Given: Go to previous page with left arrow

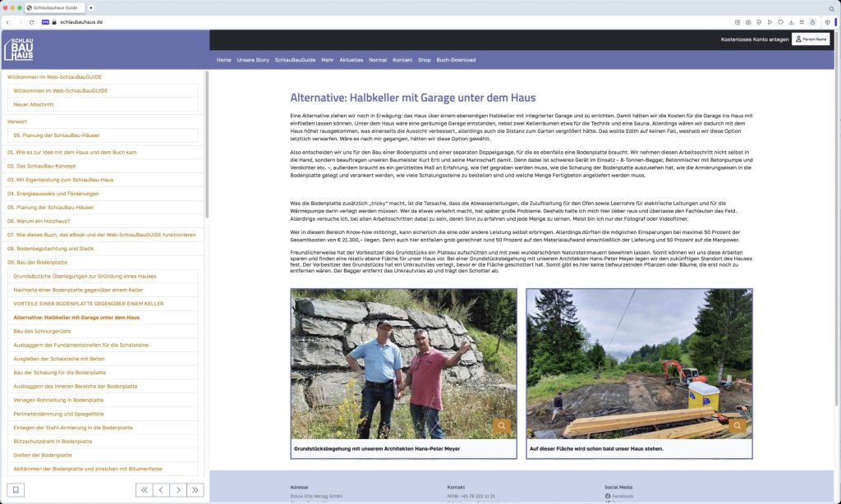Looking at the screenshot, I should pyautogui.click(x=161, y=490).
